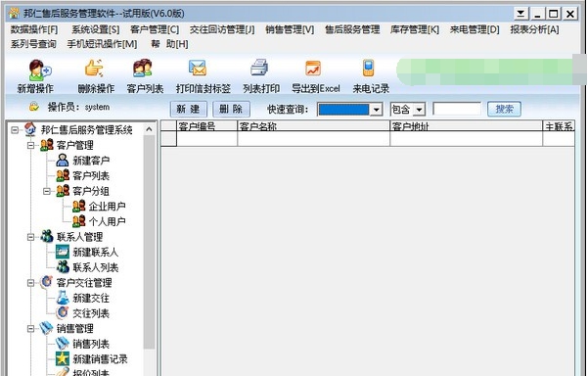This screenshot has height=376, width=588.
Task: Click the quick search text field
Action: (457, 110)
